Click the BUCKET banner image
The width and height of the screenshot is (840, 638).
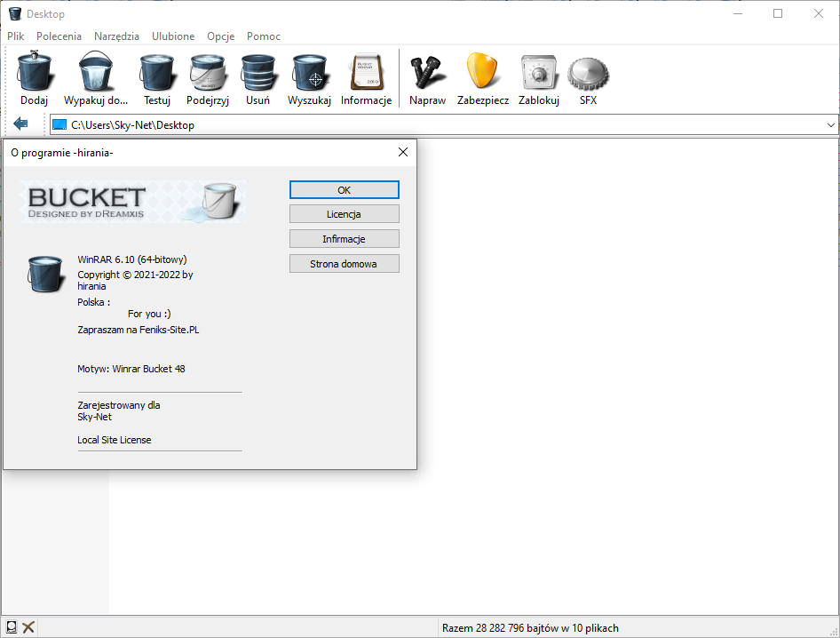[132, 202]
